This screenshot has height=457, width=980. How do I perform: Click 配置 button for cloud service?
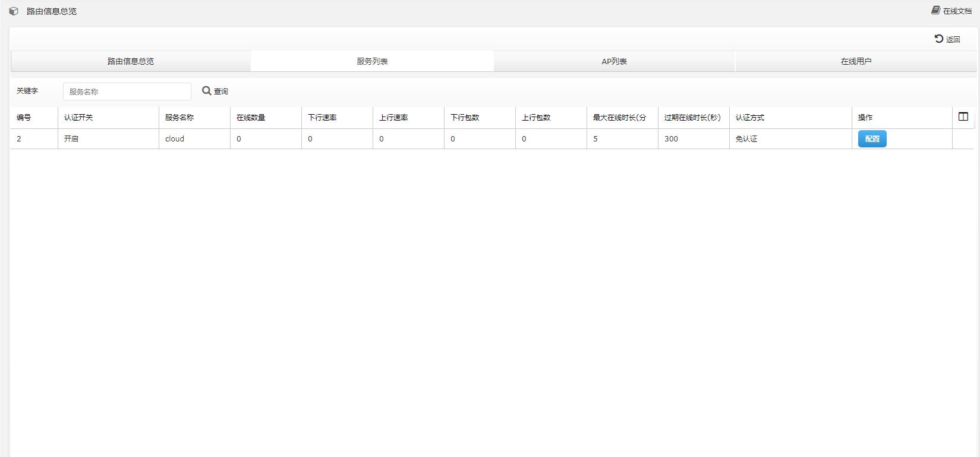[x=872, y=139]
